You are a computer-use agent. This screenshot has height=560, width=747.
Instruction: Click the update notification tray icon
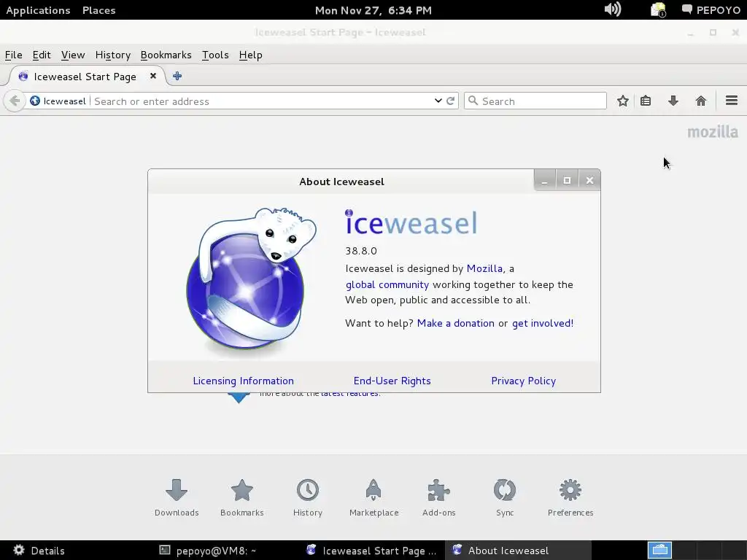click(x=658, y=9)
